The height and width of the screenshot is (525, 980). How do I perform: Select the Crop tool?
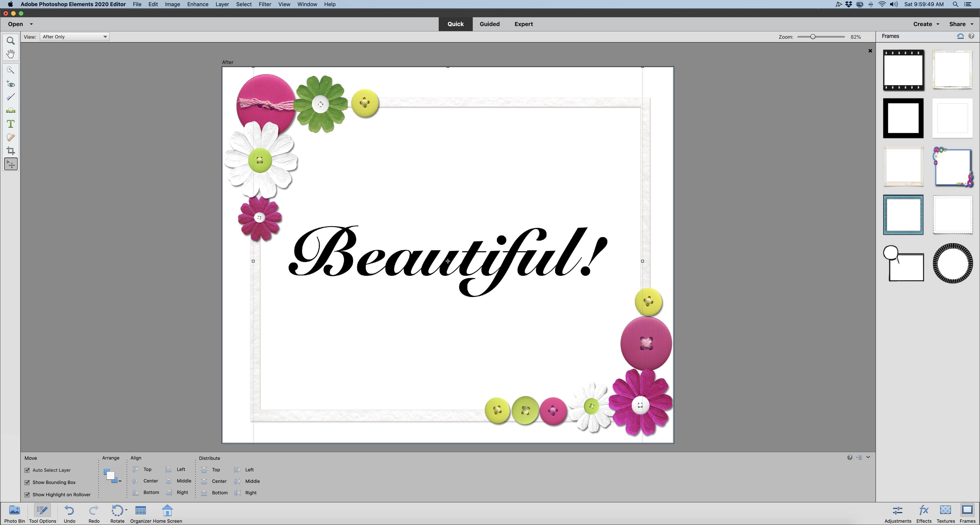11,151
